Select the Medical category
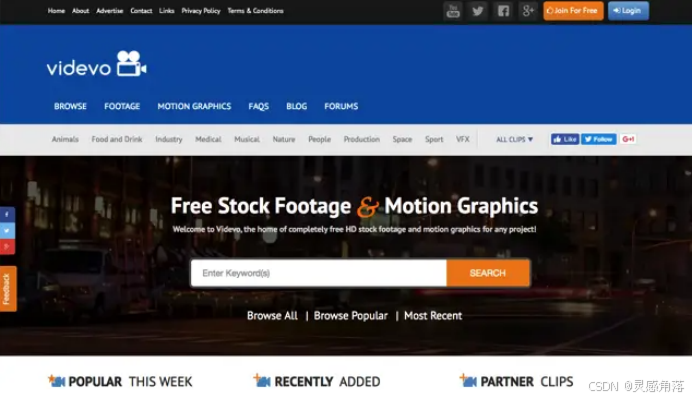Viewport: 692px width, 400px height. click(x=208, y=139)
